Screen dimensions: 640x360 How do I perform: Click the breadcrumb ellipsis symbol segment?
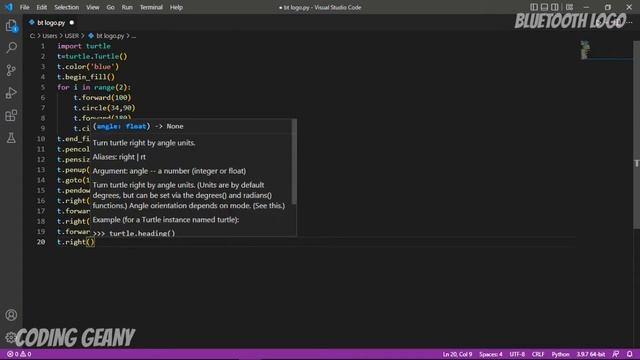133,36
